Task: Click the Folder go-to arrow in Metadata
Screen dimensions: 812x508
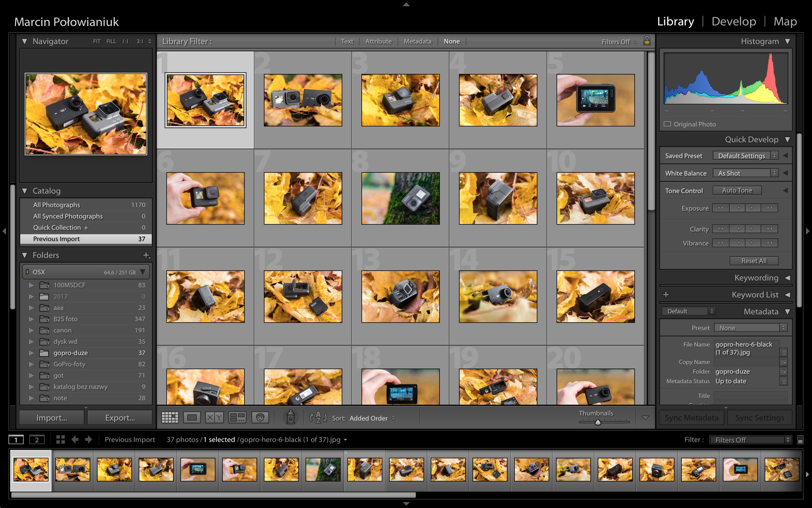Action: 784,372
